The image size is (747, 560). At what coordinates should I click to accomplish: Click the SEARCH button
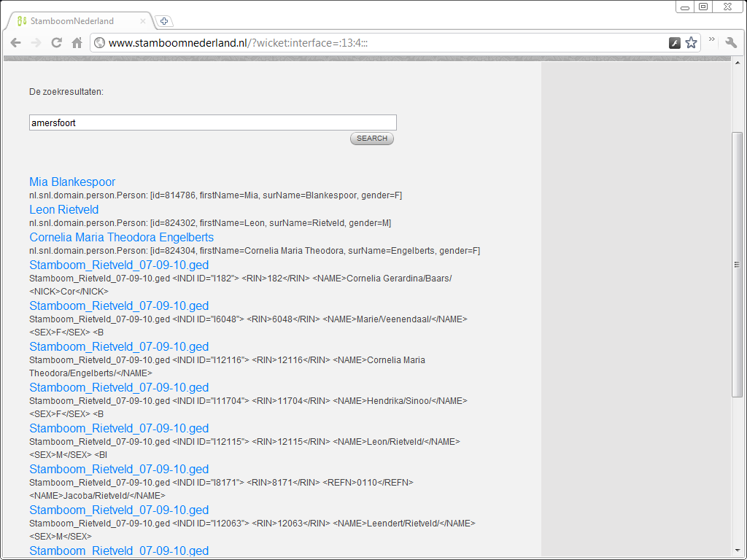click(x=371, y=139)
